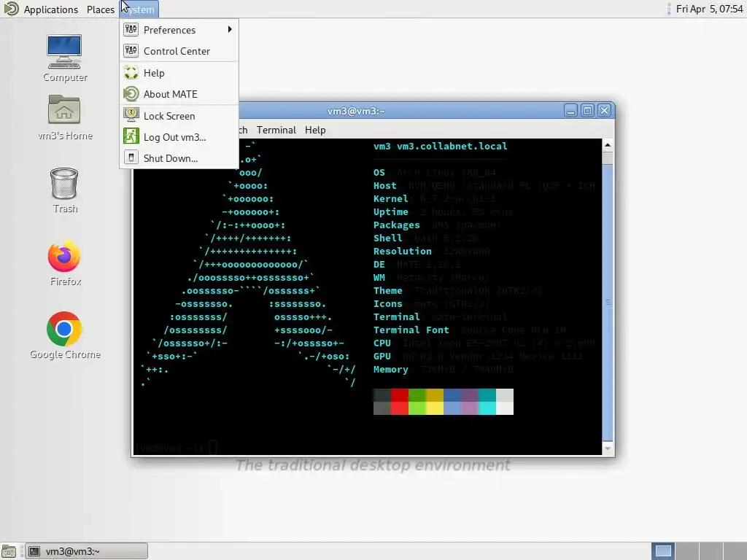Open the Help entry in System menu
This screenshot has height=560, width=747.
[179, 73]
